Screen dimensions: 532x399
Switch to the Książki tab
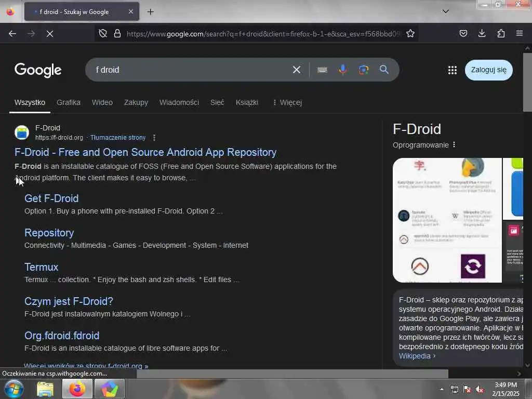[247, 102]
